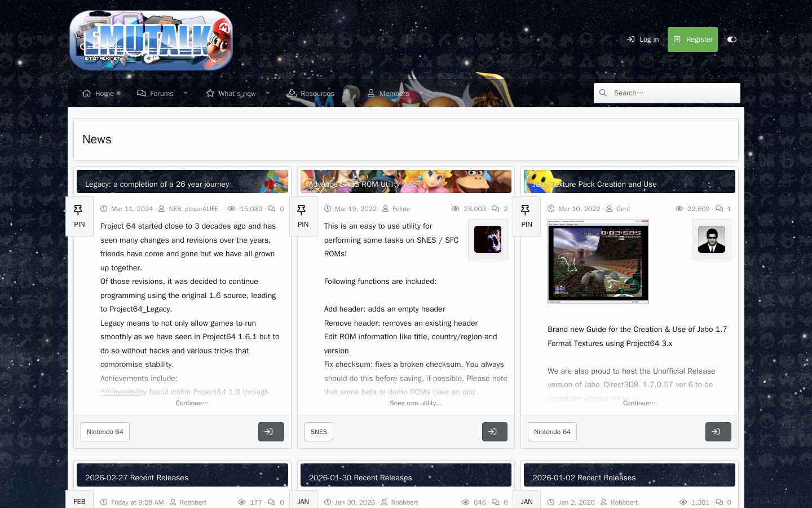This screenshot has height=508, width=812.
Task: Click the comments icon on 2026-01-30 Releases
Action: pyautogui.click(x=496, y=502)
